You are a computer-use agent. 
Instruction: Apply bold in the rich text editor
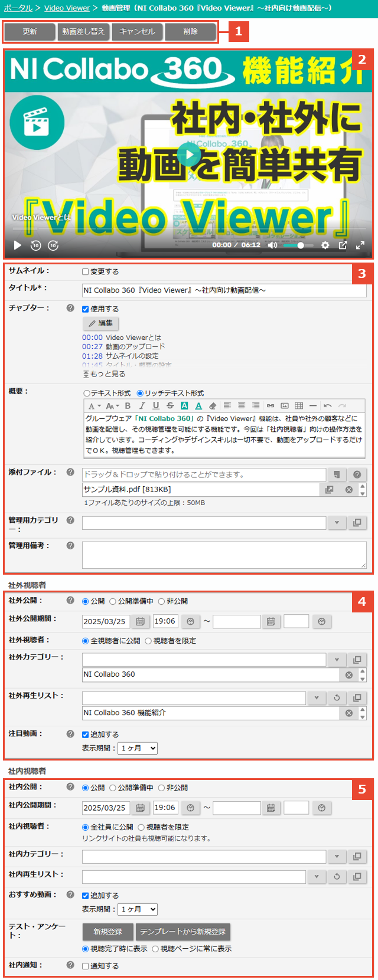point(128,405)
